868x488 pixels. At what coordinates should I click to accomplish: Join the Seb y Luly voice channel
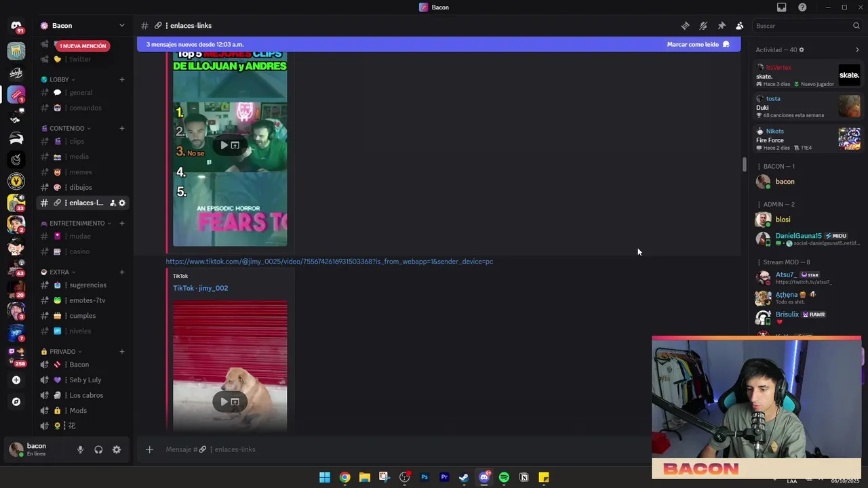click(x=83, y=380)
